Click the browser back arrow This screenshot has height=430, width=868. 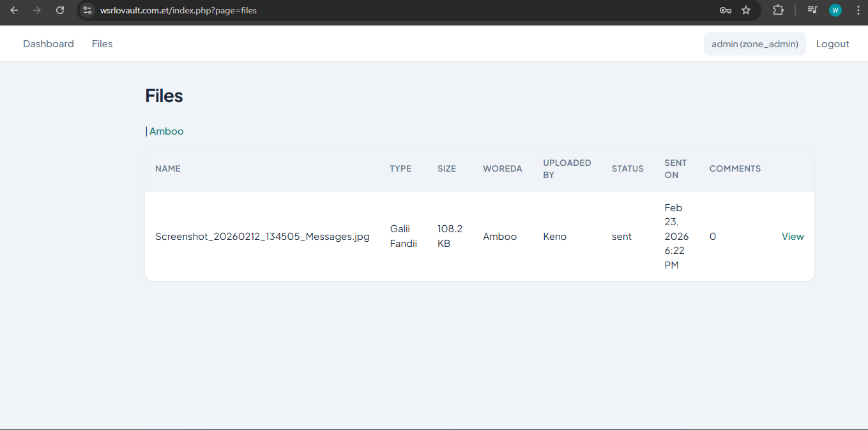pos(14,10)
